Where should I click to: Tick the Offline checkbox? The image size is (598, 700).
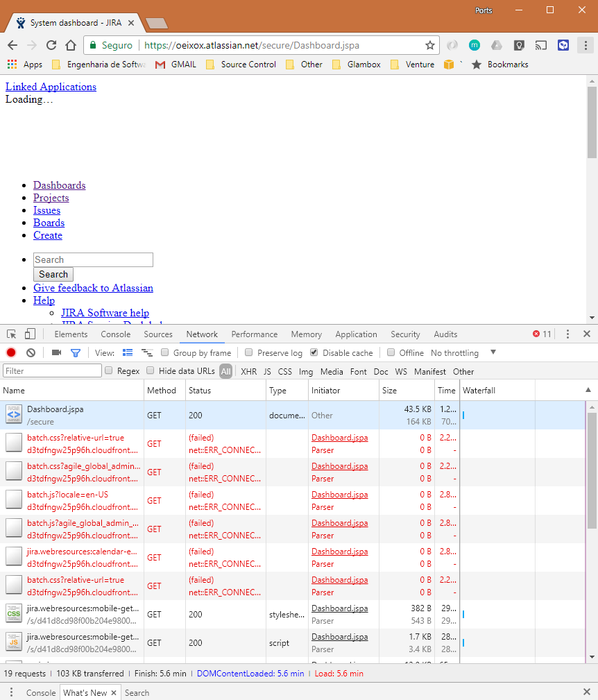(x=391, y=352)
